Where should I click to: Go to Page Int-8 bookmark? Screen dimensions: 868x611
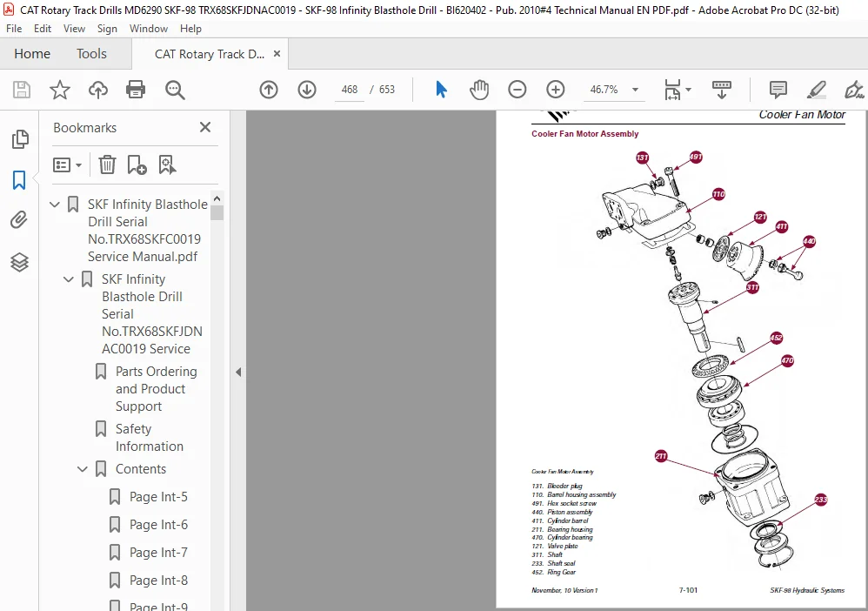(x=158, y=581)
